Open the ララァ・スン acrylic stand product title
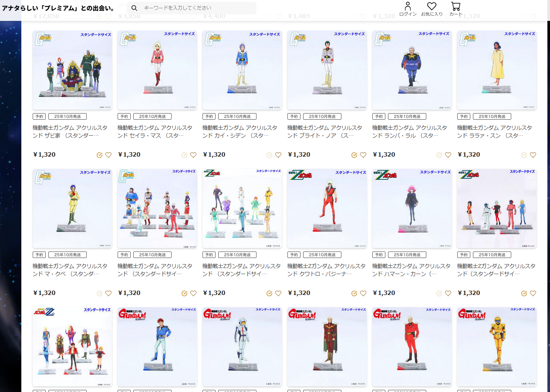The height and width of the screenshot is (392, 550). tap(495, 131)
